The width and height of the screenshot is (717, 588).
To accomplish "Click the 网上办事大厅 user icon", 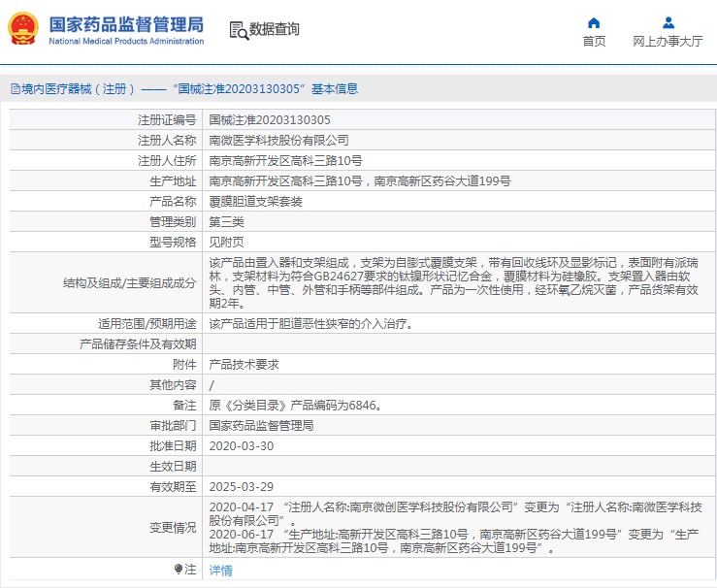I will point(668,22).
